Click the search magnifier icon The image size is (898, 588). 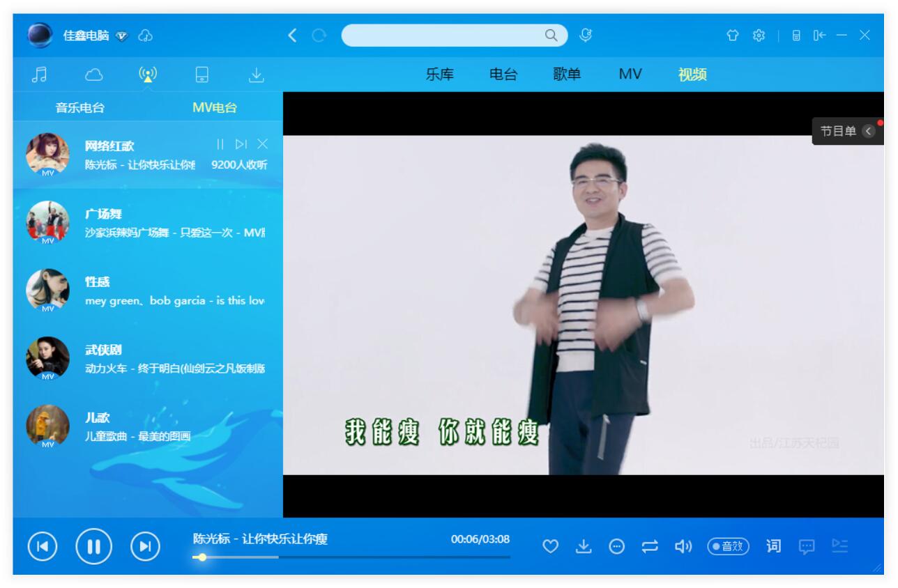pyautogui.click(x=551, y=35)
